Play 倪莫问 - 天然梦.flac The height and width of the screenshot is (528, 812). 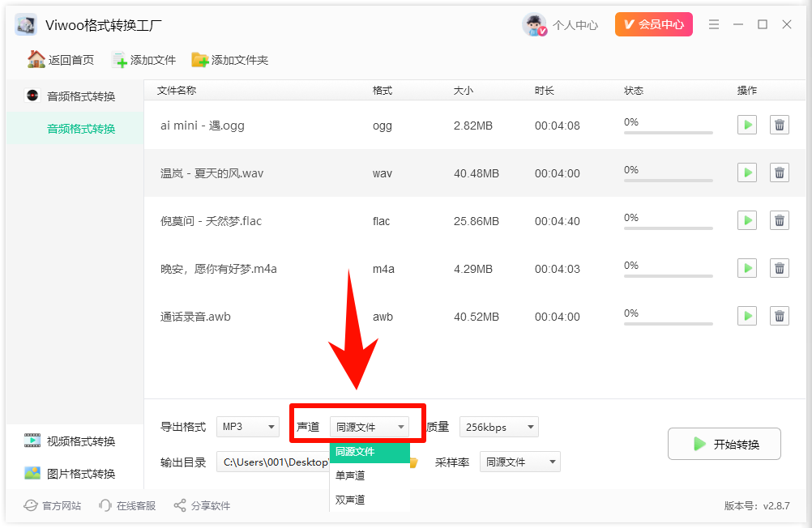(x=746, y=220)
